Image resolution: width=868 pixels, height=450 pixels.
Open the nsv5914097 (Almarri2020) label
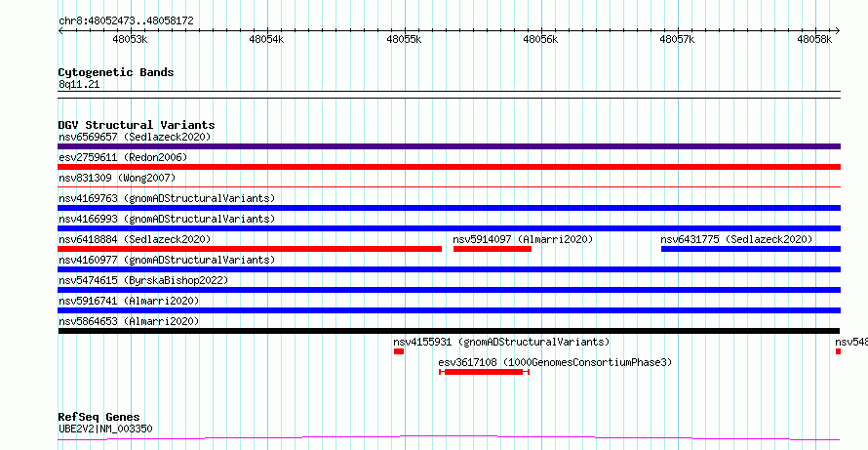523,239
